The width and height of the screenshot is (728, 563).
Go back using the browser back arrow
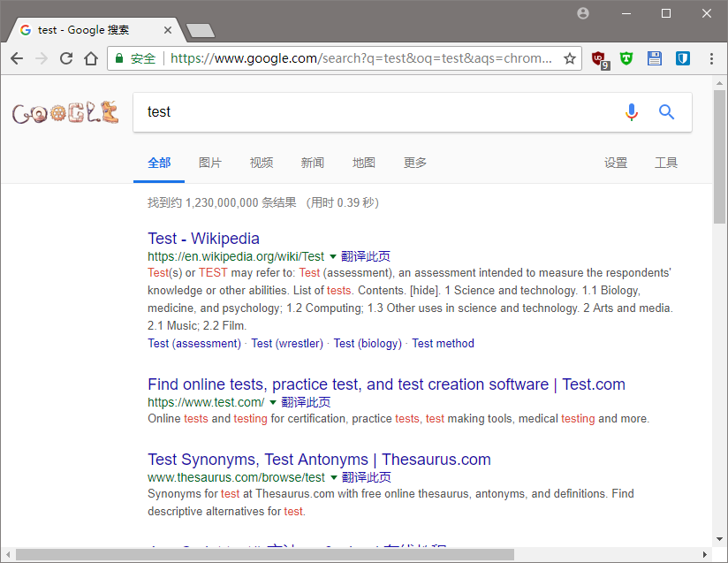tap(17, 58)
